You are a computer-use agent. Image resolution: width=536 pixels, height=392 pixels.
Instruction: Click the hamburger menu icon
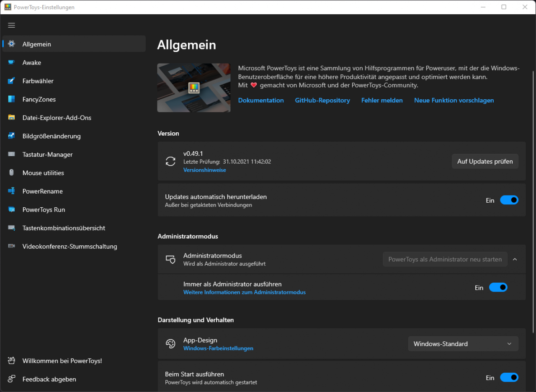coord(11,25)
